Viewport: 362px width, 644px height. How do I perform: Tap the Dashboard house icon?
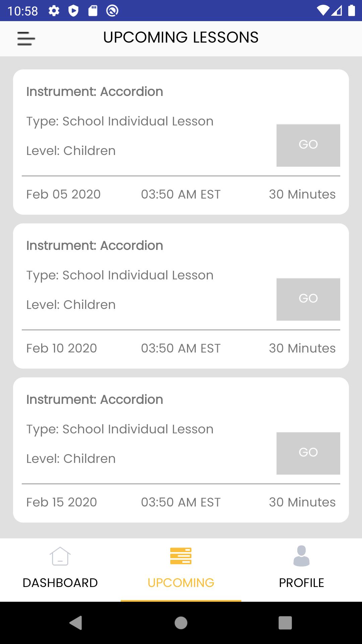(x=60, y=556)
